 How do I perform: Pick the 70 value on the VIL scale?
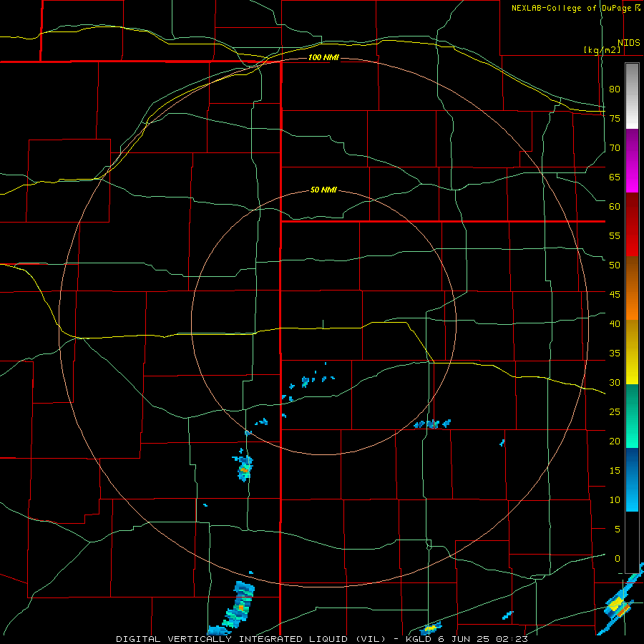pos(615,148)
